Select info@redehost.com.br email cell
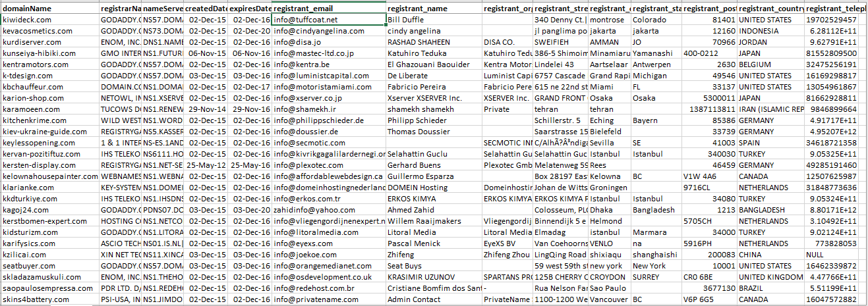Viewport: 868px width, 306px height. click(328, 288)
